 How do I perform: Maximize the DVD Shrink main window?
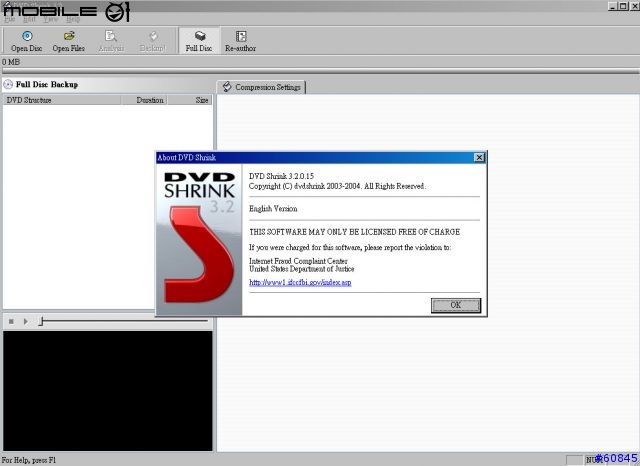point(623,6)
